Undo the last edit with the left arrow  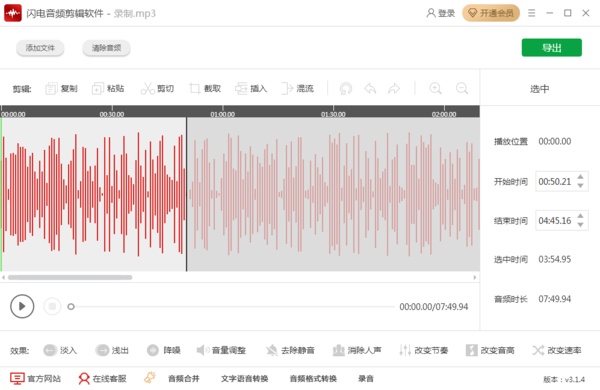(370, 89)
